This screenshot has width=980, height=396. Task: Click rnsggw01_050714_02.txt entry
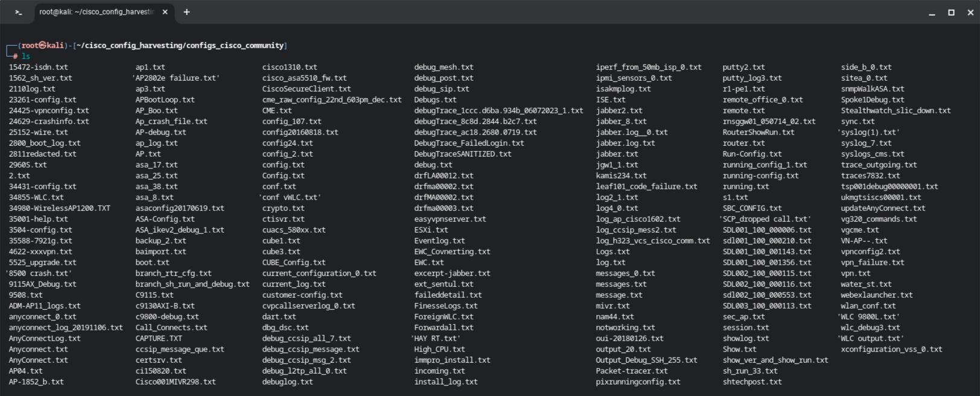tap(769, 122)
